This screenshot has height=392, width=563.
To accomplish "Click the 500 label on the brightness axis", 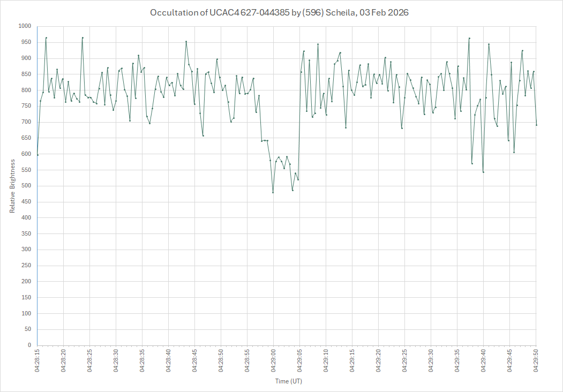I will coord(26,186).
